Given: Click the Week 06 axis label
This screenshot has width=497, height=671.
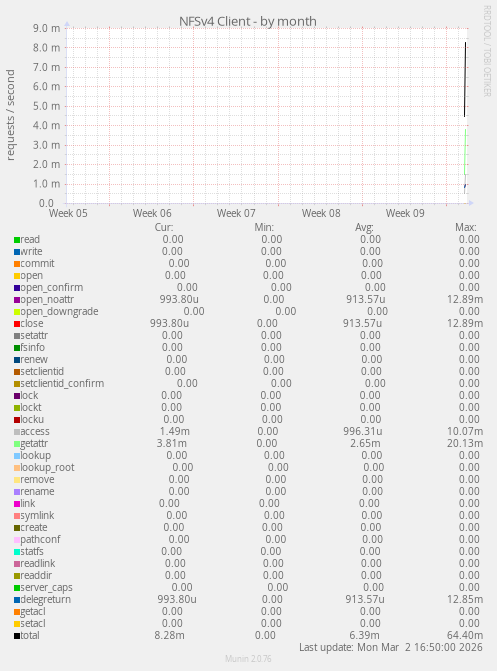Looking at the screenshot, I should pyautogui.click(x=152, y=213).
